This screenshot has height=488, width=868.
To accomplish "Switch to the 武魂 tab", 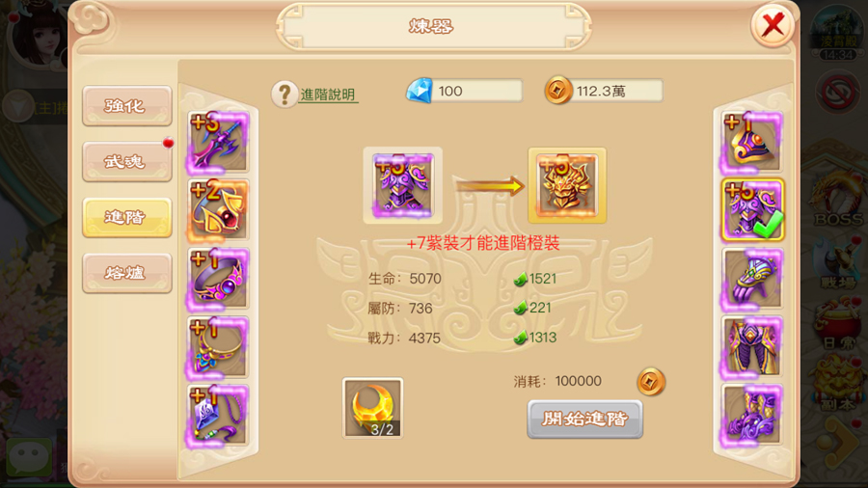I will [x=126, y=162].
